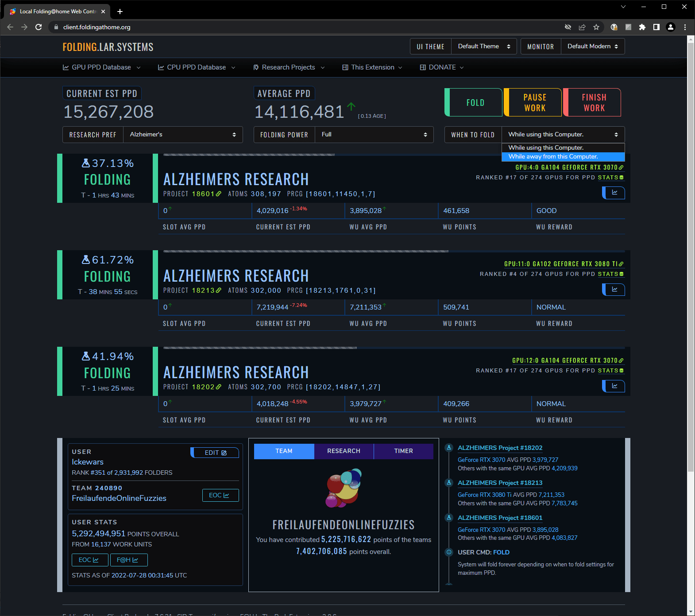695x616 pixels.
Task: Bookmark this page with star icon
Action: pyautogui.click(x=596, y=27)
